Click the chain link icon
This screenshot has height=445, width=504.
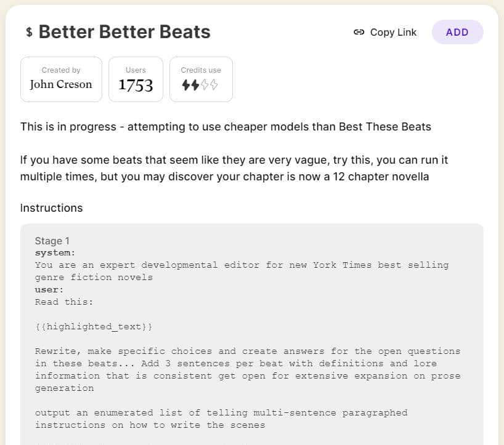[359, 33]
